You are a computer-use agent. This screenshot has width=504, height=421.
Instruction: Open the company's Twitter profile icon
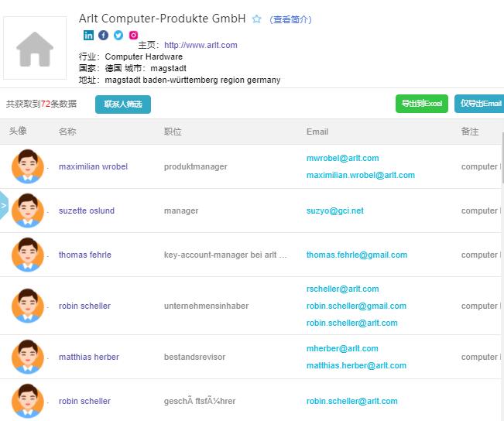tap(118, 35)
